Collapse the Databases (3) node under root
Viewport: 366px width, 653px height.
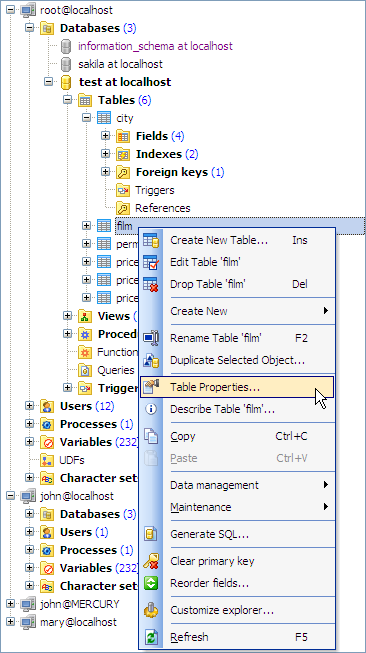pos(29,28)
